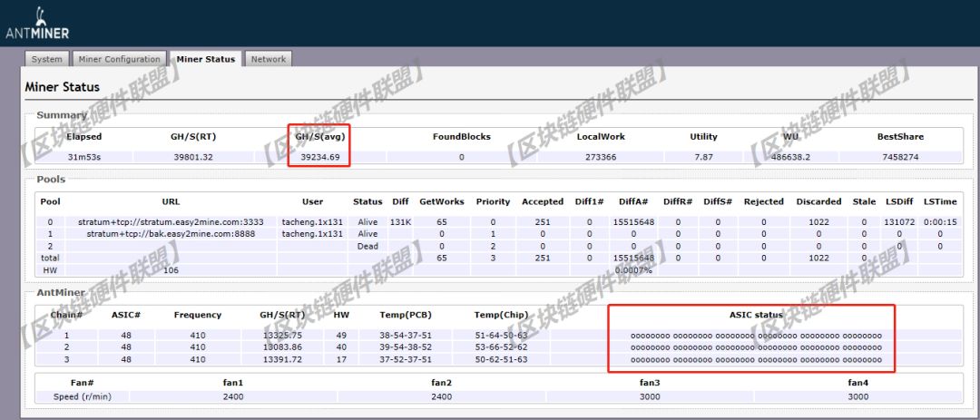Open the Network tab
The width and height of the screenshot is (980, 420).
point(268,59)
